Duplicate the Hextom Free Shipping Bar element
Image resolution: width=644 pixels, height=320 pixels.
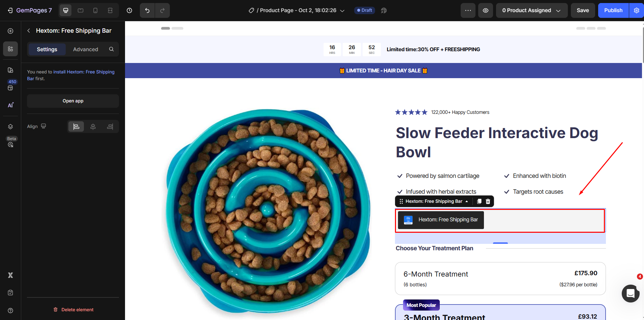(x=479, y=201)
